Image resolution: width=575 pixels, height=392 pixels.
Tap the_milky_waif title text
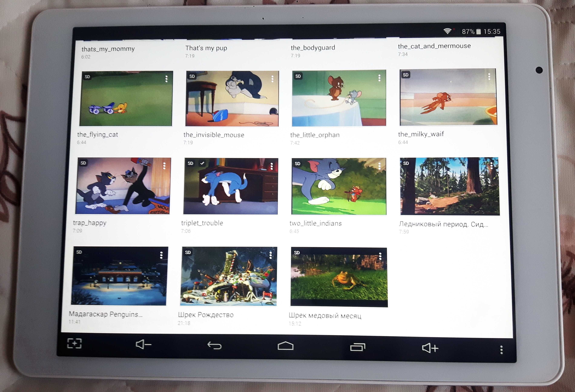[421, 134]
